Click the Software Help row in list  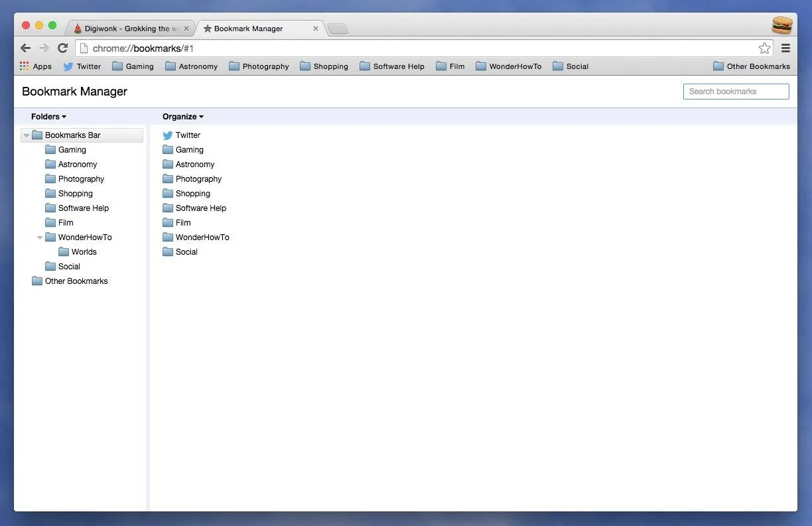pos(194,208)
